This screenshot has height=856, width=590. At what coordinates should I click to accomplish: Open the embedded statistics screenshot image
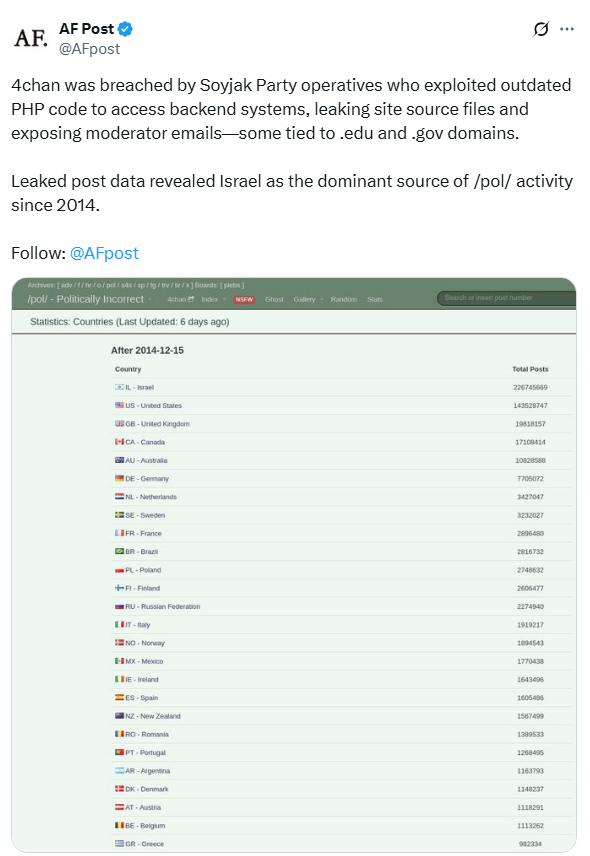[294, 564]
